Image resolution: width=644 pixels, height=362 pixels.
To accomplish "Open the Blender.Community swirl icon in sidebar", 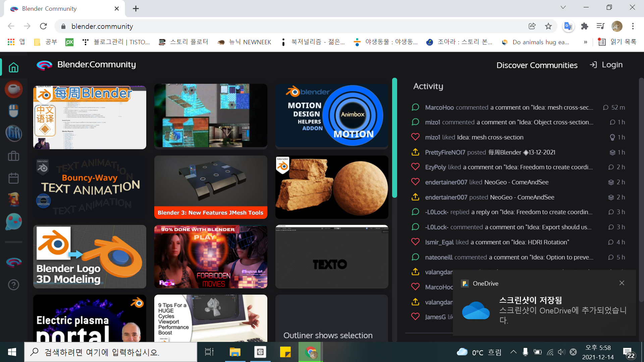I will [x=13, y=262].
